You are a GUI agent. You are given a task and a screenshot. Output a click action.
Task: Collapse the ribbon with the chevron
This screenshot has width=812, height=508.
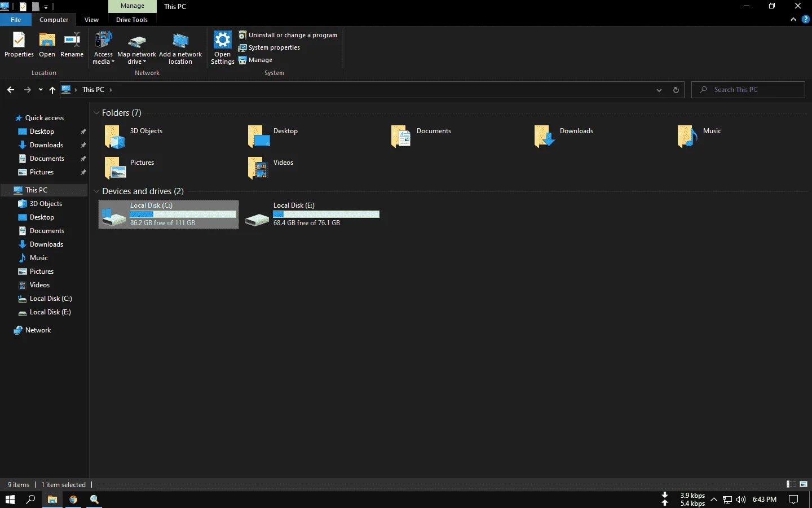pyautogui.click(x=793, y=19)
